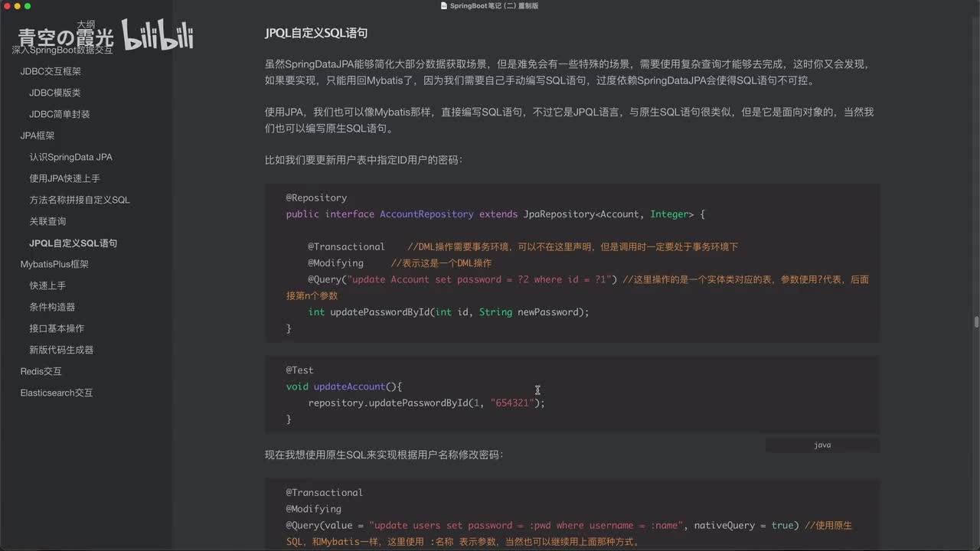Open 方法名称拼接自定义SQL outline item
This screenshot has width=980, height=551.
80,200
